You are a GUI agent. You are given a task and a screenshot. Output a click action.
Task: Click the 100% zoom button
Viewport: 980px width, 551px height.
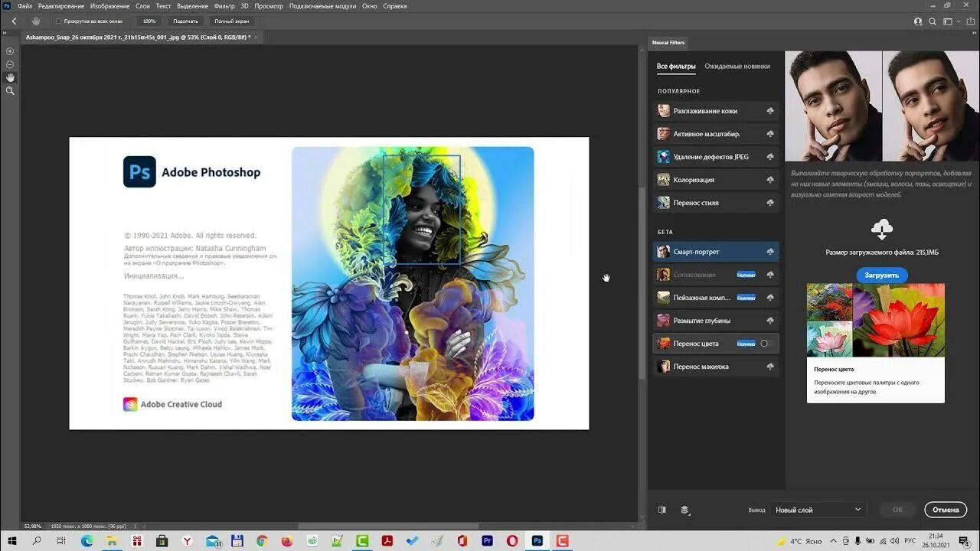pos(149,21)
